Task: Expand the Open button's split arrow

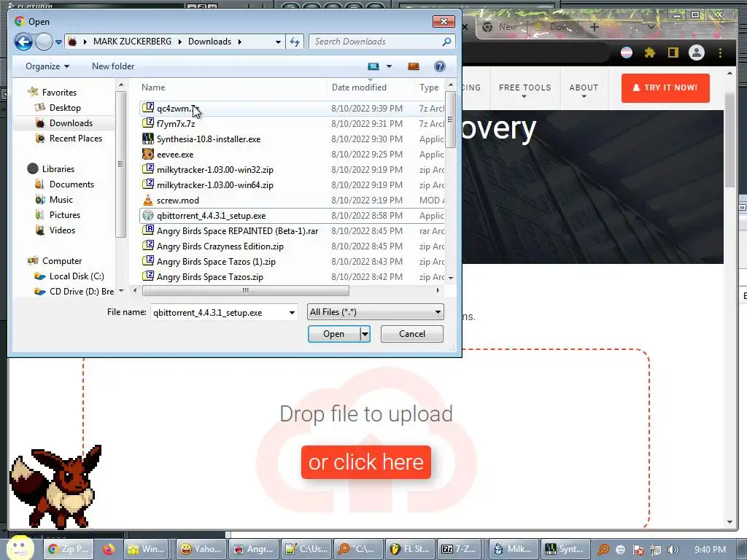Action: point(365,334)
